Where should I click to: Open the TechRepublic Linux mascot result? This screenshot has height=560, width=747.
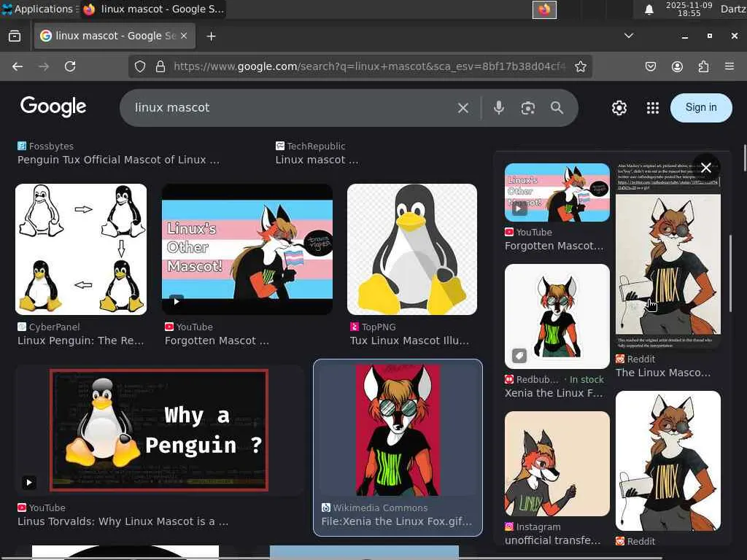pyautogui.click(x=317, y=160)
